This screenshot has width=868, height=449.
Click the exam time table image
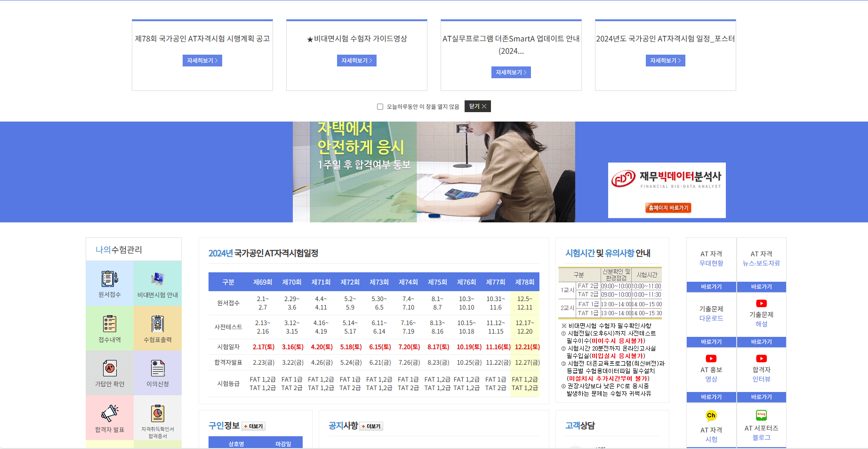tap(610, 293)
